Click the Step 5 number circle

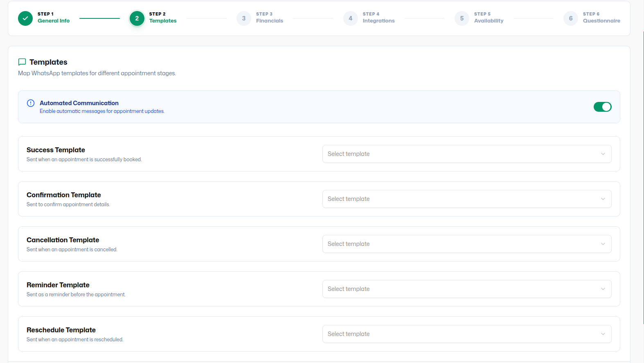click(x=462, y=18)
